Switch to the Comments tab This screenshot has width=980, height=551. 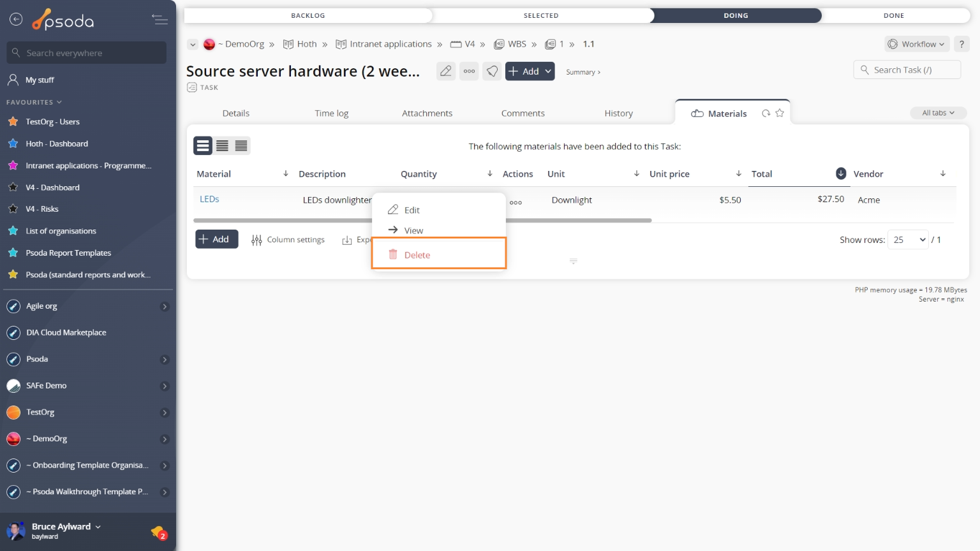pos(523,113)
